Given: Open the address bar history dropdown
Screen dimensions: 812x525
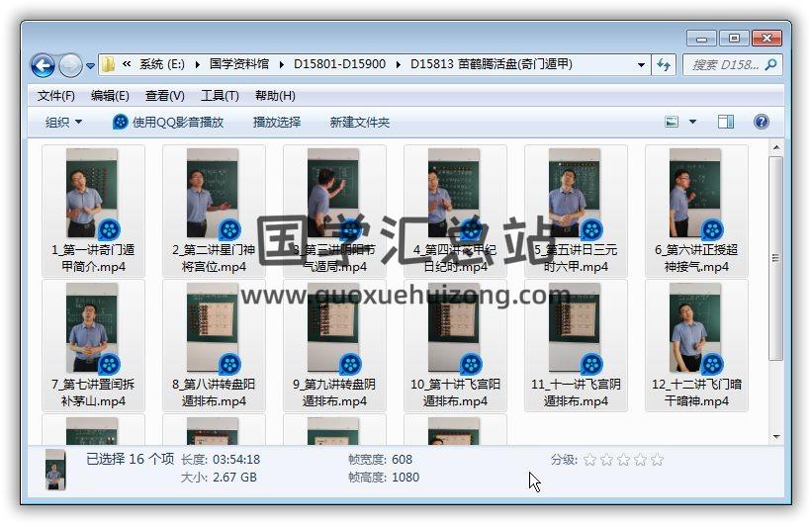Looking at the screenshot, I should pyautogui.click(x=641, y=64).
